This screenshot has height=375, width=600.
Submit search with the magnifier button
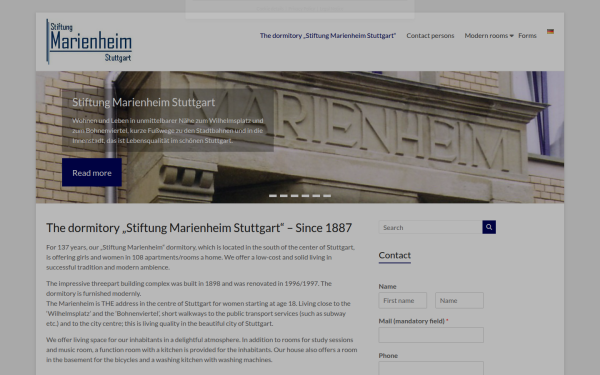coord(489,227)
